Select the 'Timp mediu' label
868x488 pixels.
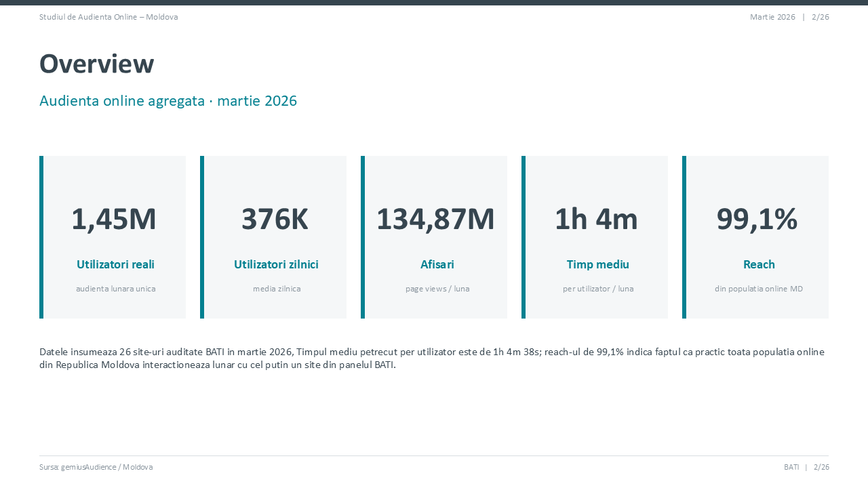(x=598, y=264)
